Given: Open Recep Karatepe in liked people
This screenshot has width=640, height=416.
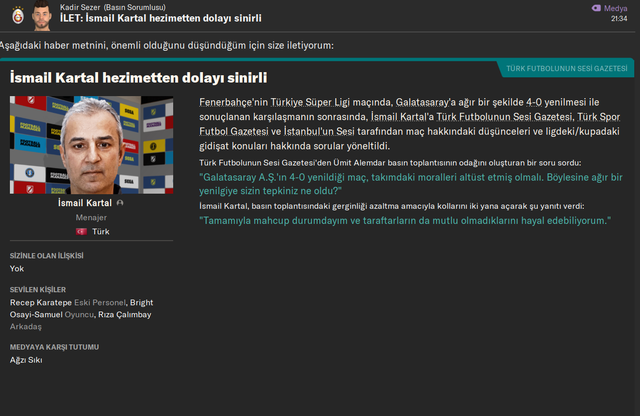Looking at the screenshot, I should (41, 303).
